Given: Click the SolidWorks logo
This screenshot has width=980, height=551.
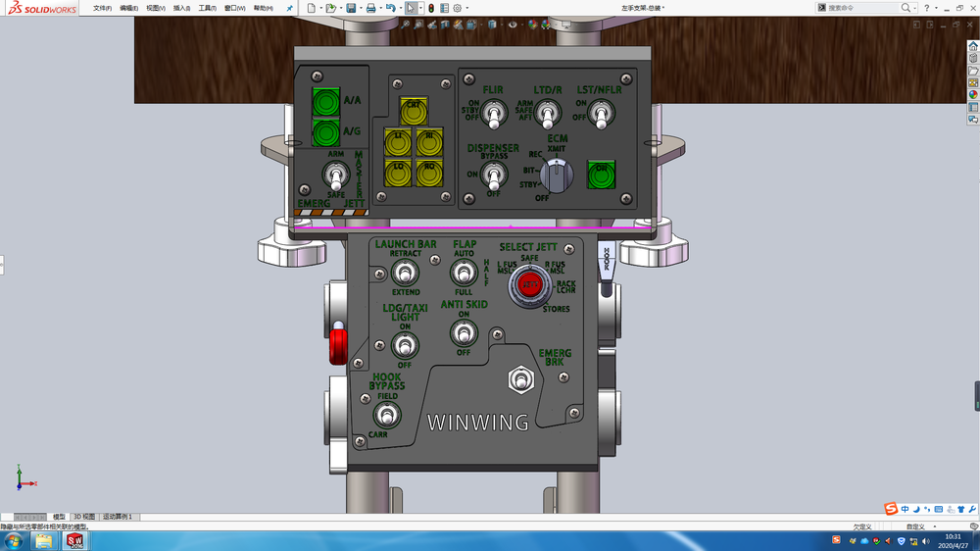Looking at the screenshot, I should (42, 8).
